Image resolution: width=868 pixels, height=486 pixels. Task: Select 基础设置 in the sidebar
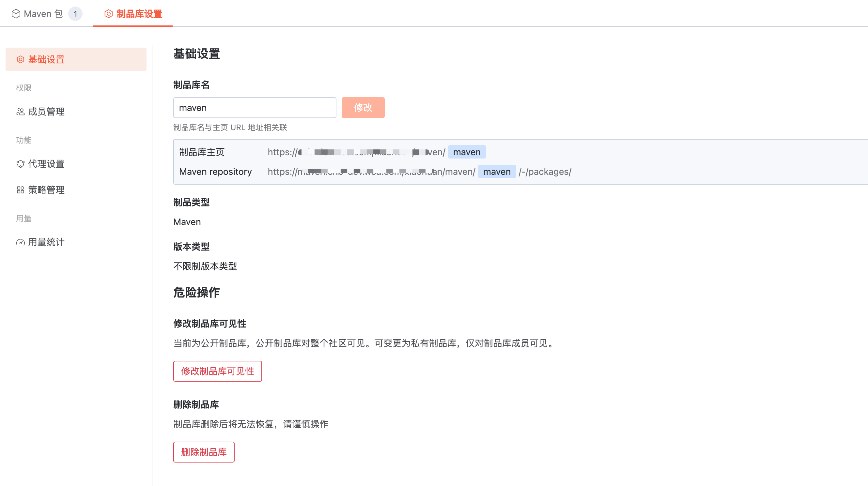(x=46, y=60)
